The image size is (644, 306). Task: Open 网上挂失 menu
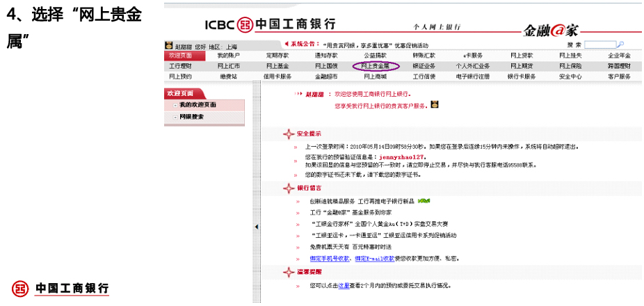point(570,56)
